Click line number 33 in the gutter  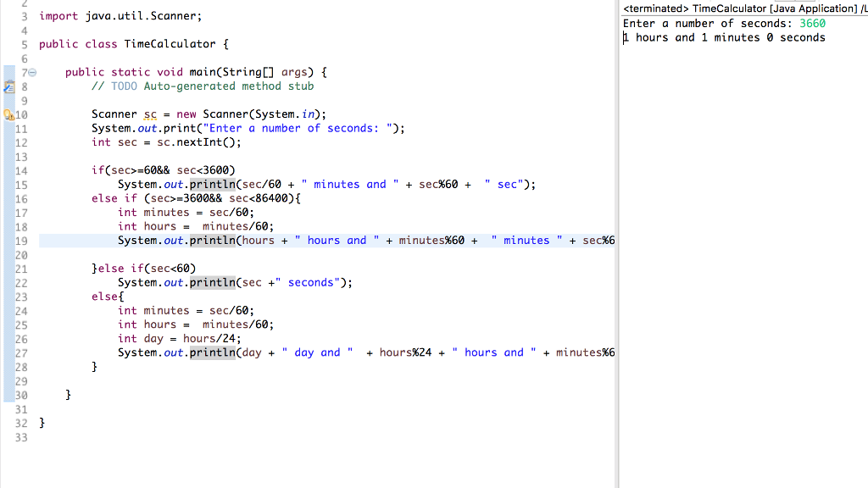point(21,438)
